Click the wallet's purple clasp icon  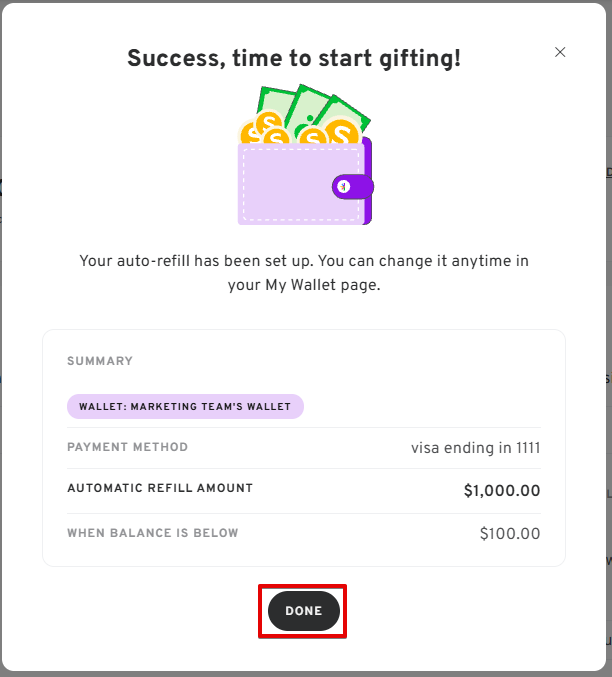(x=352, y=187)
